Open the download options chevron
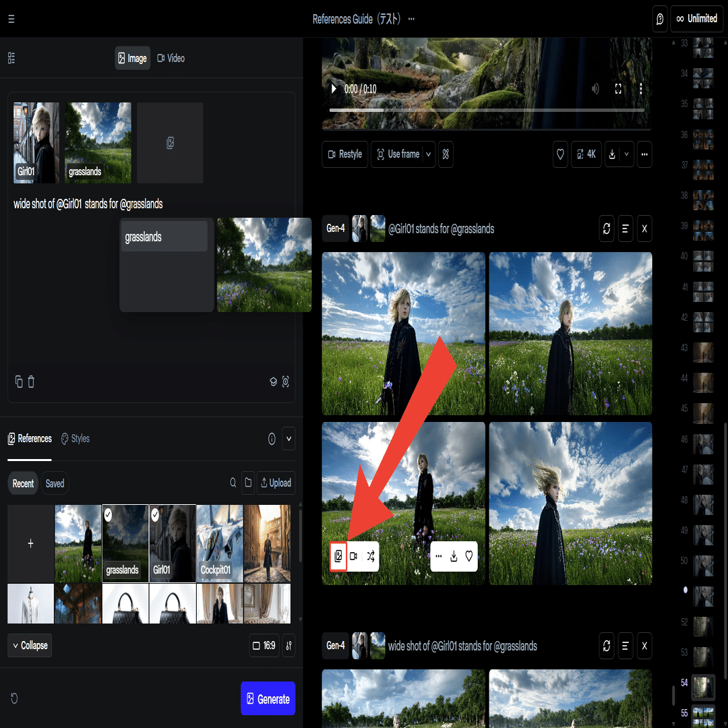Viewport: 728px width, 728px height. (626, 154)
